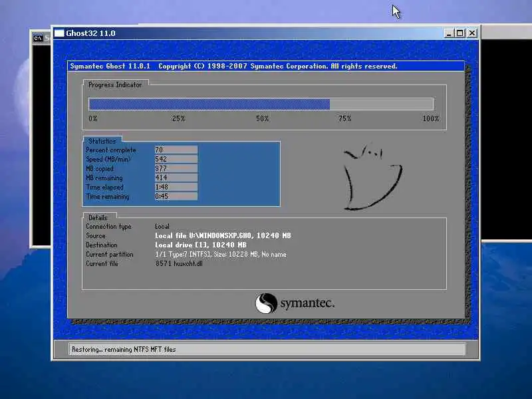Image resolution: width=532 pixels, height=399 pixels.
Task: Click the MB copied label
Action: click(100, 169)
